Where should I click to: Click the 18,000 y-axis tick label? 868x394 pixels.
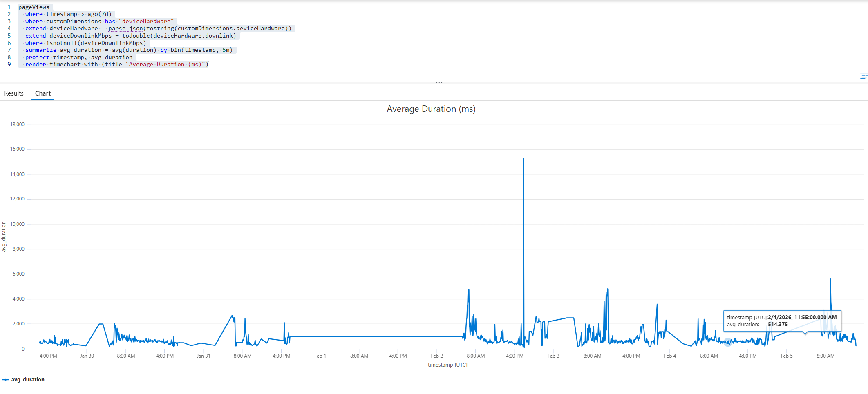coord(17,125)
